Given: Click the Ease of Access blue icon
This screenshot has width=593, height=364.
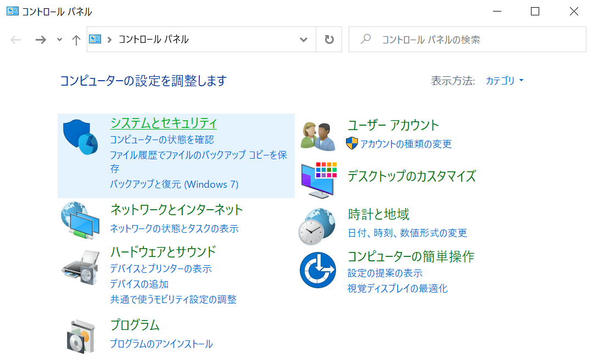Looking at the screenshot, I should point(318,270).
